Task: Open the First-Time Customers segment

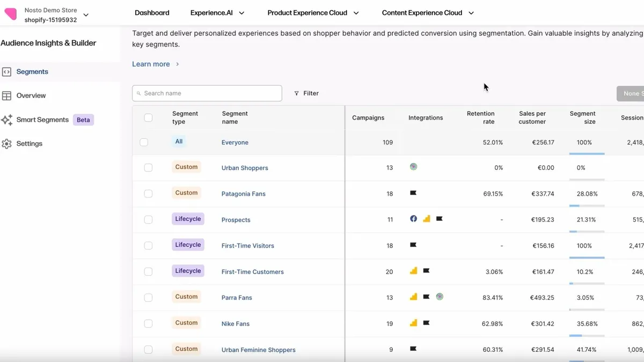Action: (x=253, y=272)
